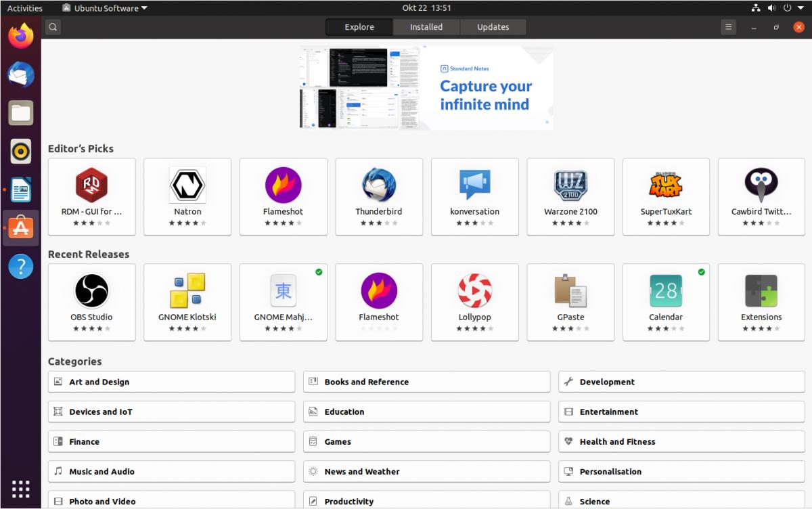This screenshot has height=509, width=812.
Task: Open the system status menu arrow
Action: (802, 8)
